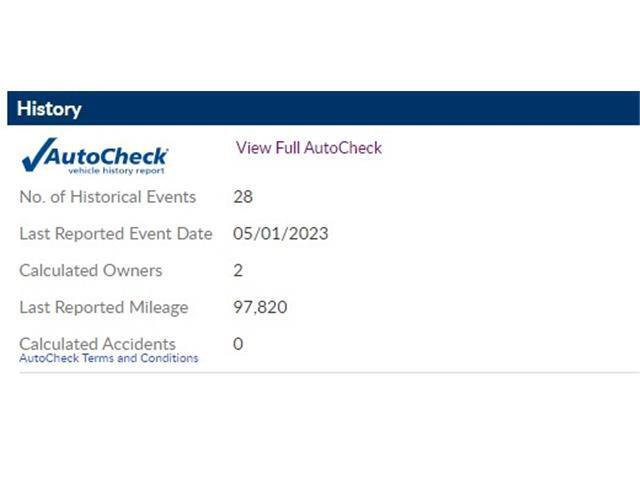Viewport: 640px width, 480px height.
Task: Click the word AutoCheck in View Full link
Action: (343, 148)
